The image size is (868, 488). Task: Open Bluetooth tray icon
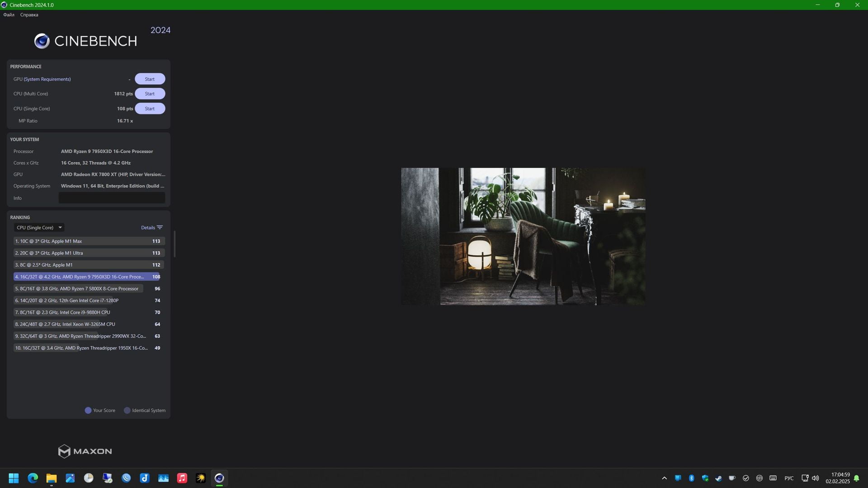coord(691,478)
